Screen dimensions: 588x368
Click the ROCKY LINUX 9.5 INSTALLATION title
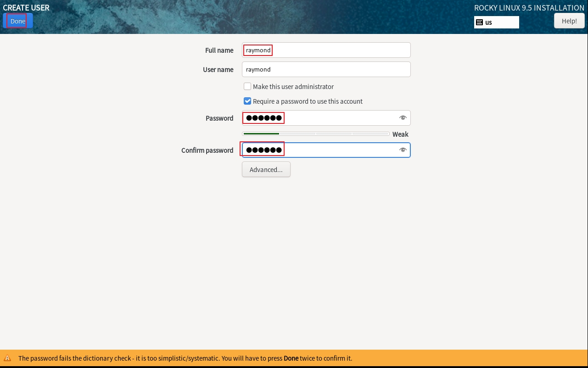[529, 8]
